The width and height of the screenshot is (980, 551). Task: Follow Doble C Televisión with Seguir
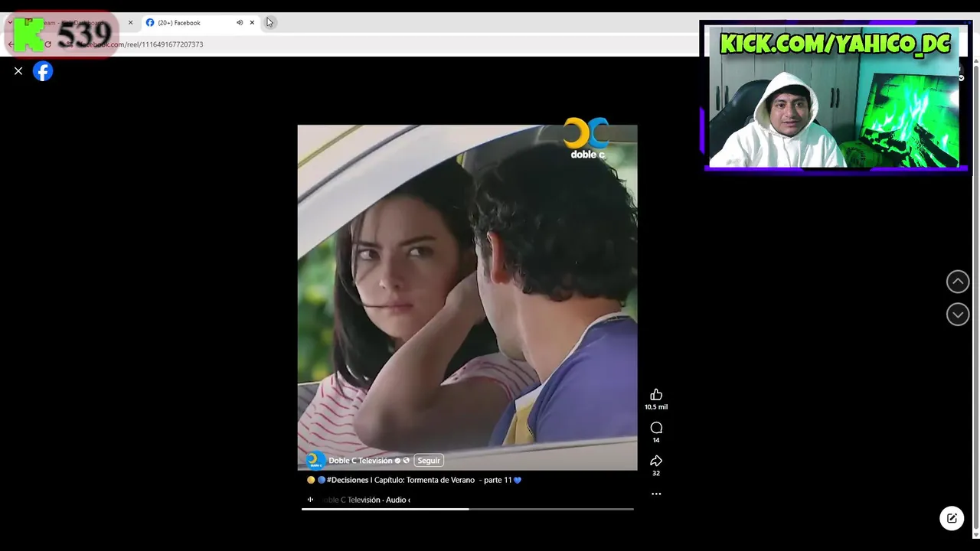[x=429, y=461]
